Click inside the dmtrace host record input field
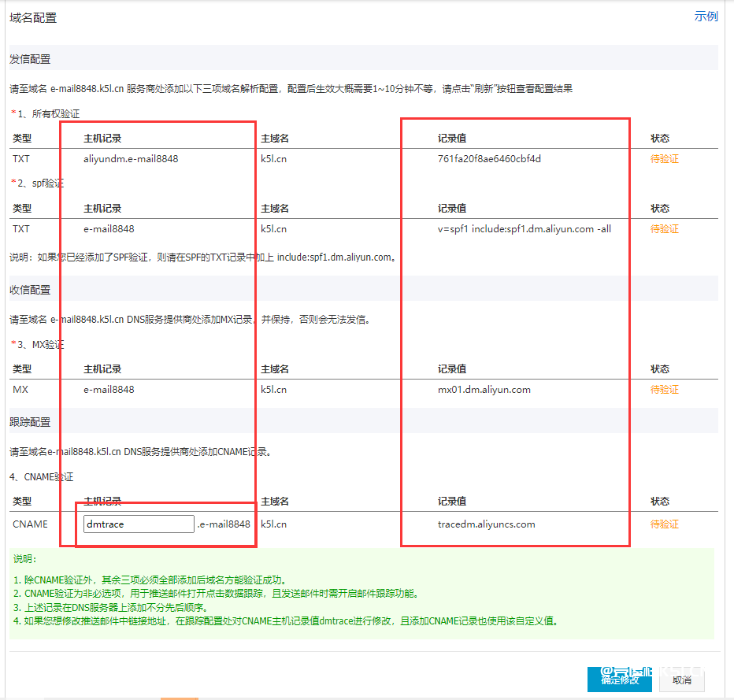734x700 pixels. click(138, 523)
